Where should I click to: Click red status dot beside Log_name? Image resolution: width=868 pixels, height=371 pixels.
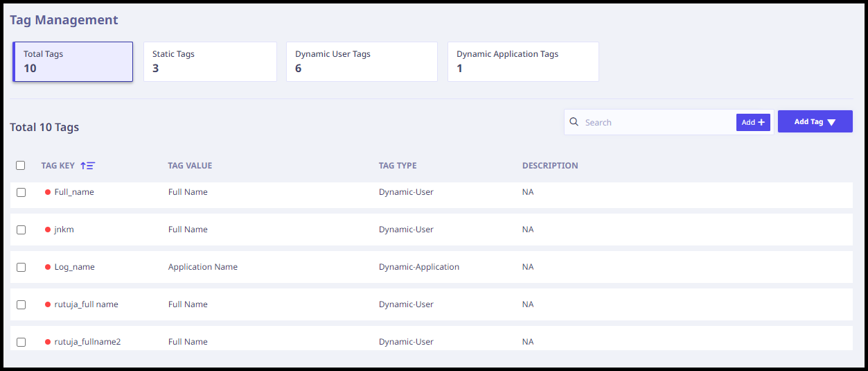click(48, 267)
